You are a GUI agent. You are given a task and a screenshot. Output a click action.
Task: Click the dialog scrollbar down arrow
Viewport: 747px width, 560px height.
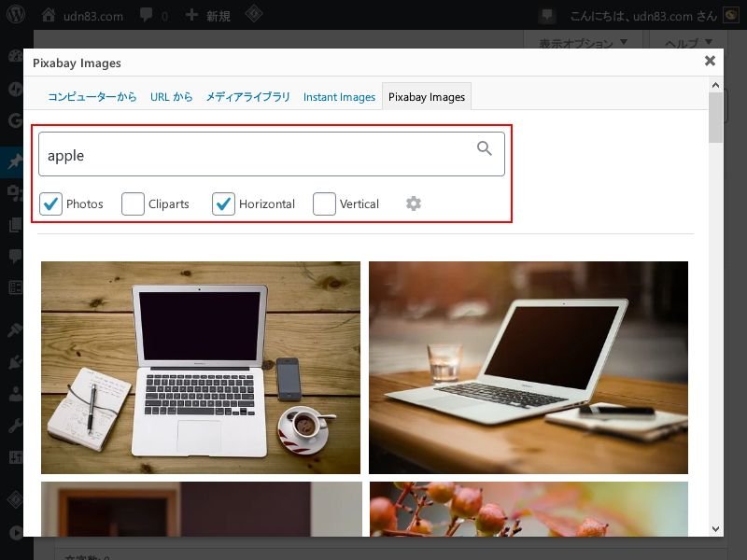(x=715, y=528)
